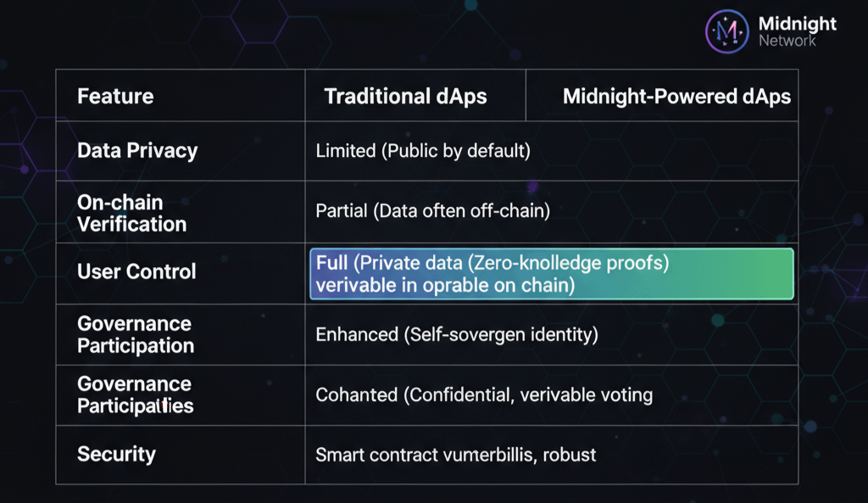
Task: Click the Smart contract vumerbillis, robust cell
Action: [455, 455]
